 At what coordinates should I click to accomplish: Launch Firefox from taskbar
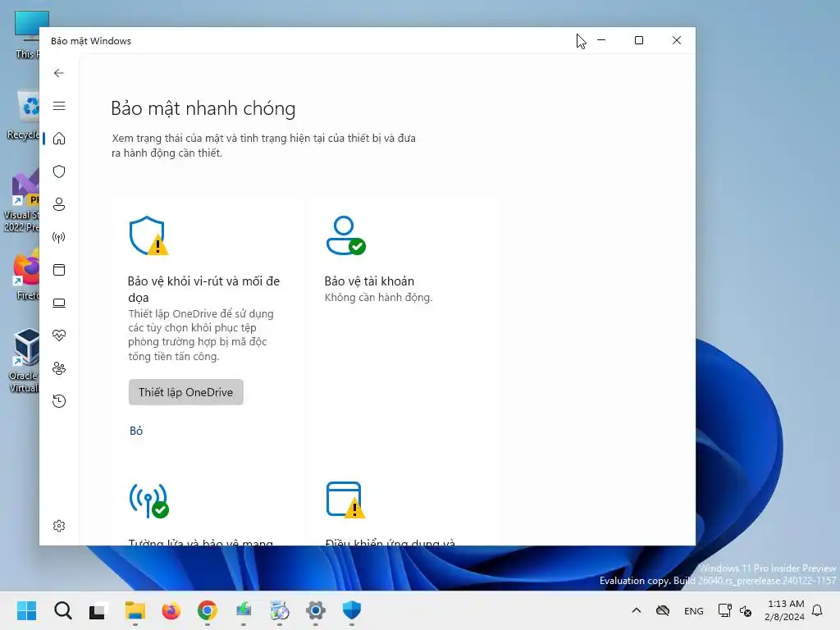click(171, 610)
